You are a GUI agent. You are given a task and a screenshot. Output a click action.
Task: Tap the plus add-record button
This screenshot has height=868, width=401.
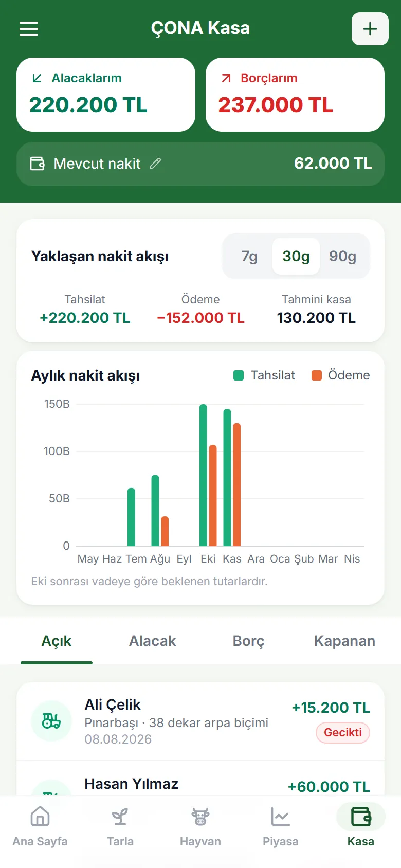[370, 29]
